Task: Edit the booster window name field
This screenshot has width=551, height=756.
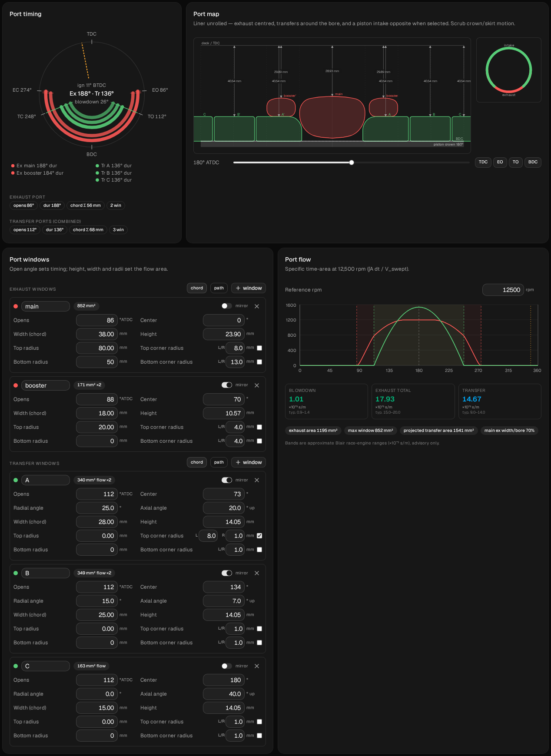Action: 46,385
